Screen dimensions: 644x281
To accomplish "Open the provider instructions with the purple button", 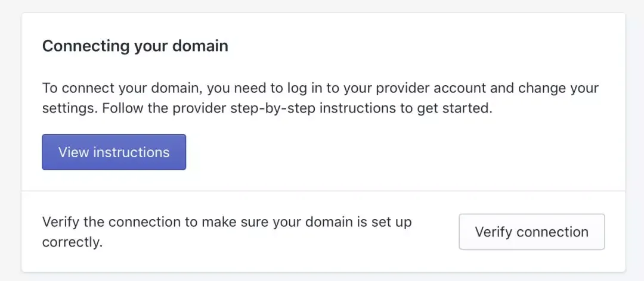I will 114,152.
